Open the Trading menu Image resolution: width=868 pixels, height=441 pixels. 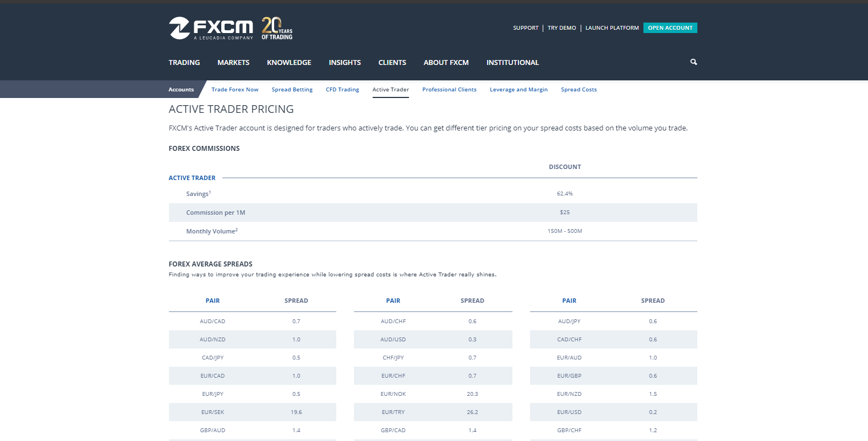coord(184,63)
